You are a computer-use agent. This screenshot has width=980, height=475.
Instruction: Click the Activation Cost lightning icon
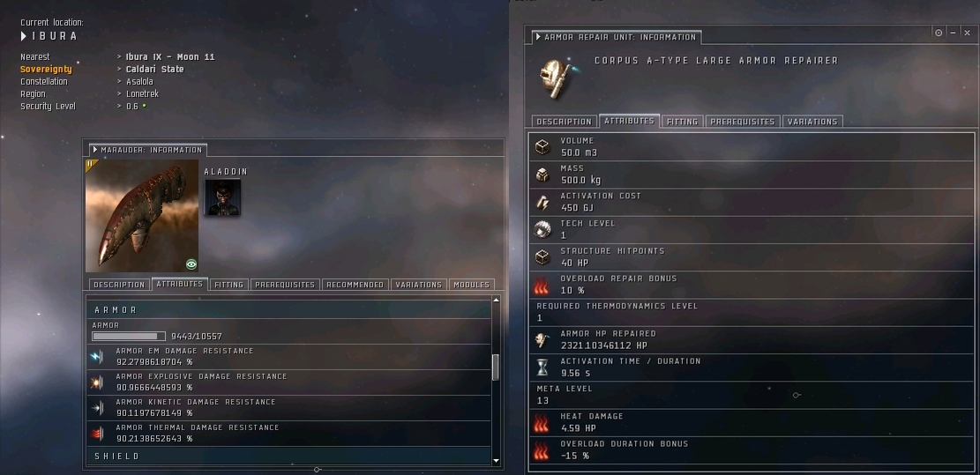[542, 202]
